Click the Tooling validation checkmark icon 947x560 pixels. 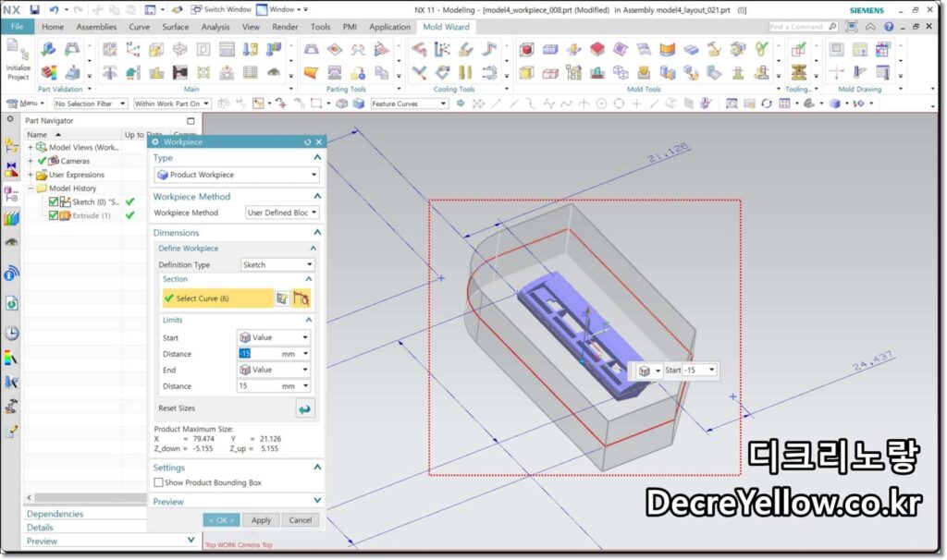pyautogui.click(x=798, y=50)
